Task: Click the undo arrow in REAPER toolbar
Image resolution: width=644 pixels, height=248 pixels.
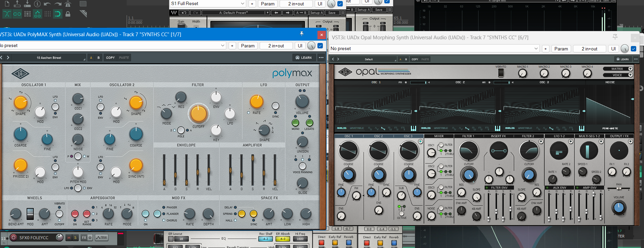Action: [x=47, y=4]
